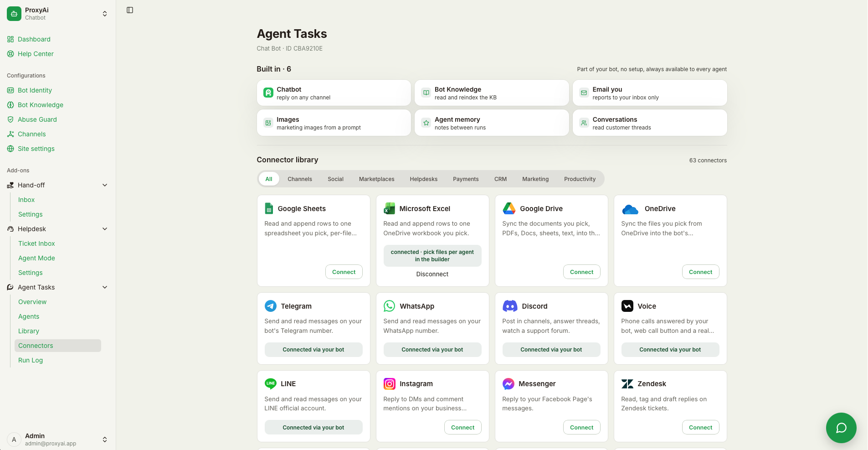This screenshot has height=450, width=868.
Task: Open the Email you built-in card
Action: [650, 93]
